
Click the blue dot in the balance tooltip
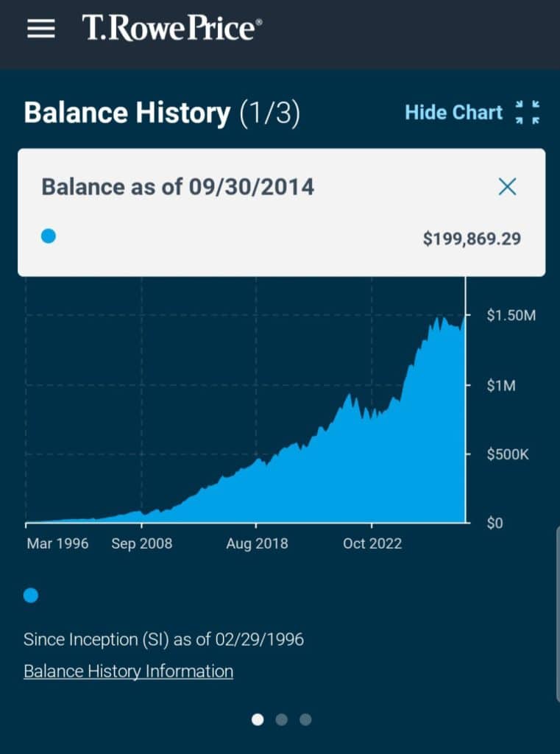(x=49, y=236)
